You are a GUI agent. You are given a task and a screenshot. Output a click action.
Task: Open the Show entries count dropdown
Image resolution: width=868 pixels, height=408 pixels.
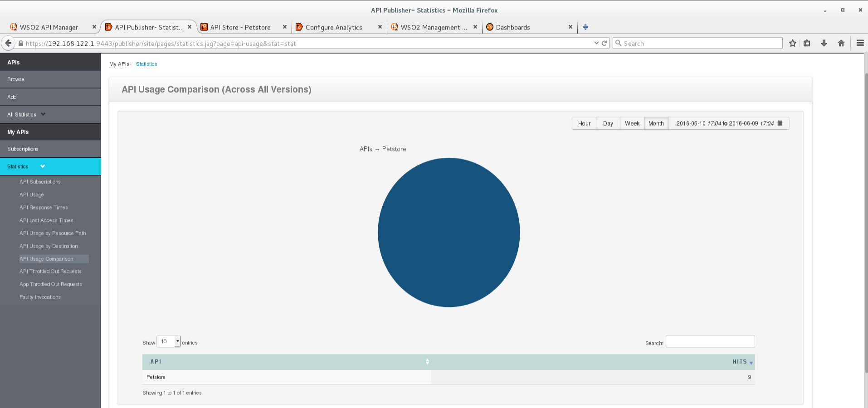168,341
